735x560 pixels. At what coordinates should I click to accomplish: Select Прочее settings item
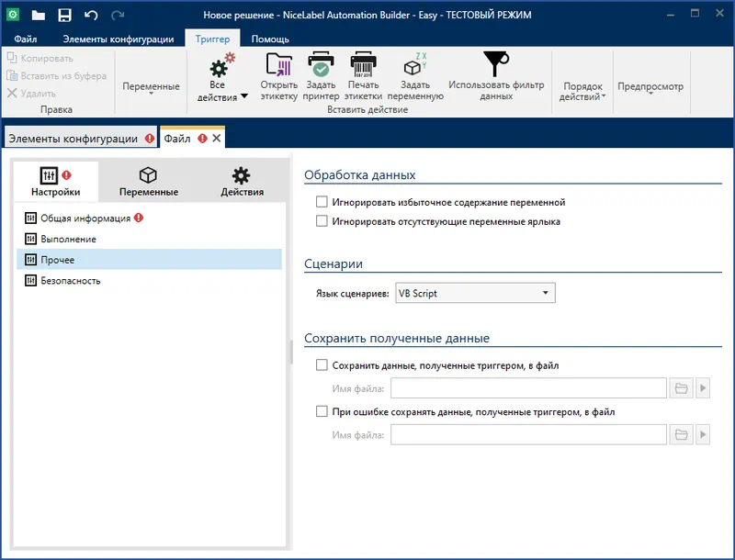point(149,260)
